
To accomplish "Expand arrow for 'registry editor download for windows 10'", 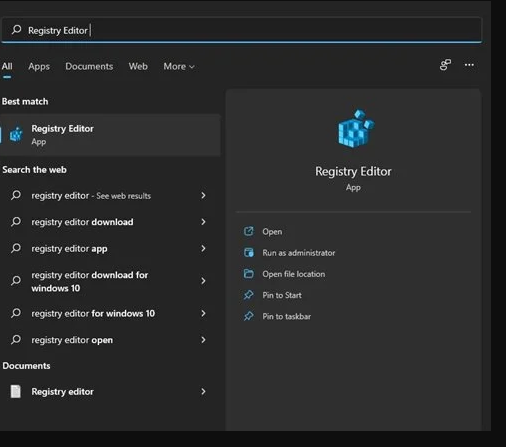I will click(203, 281).
